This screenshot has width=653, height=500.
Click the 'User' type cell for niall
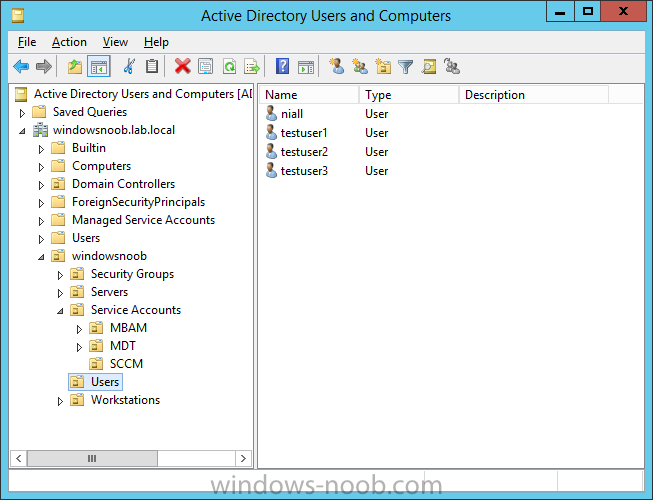pyautogui.click(x=376, y=114)
